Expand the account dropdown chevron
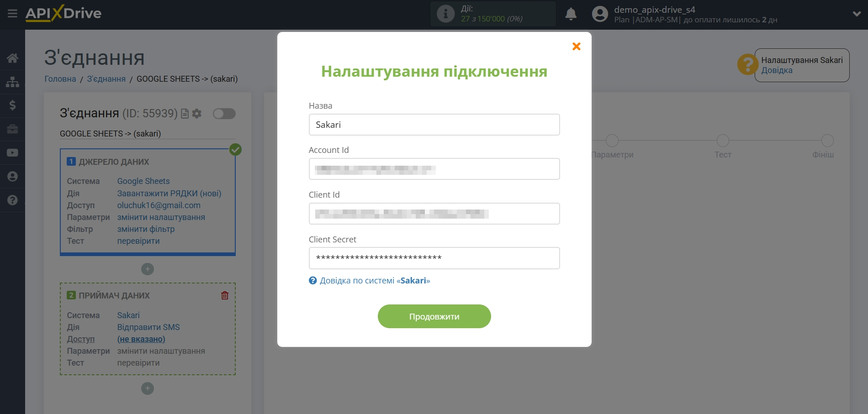 tap(857, 14)
